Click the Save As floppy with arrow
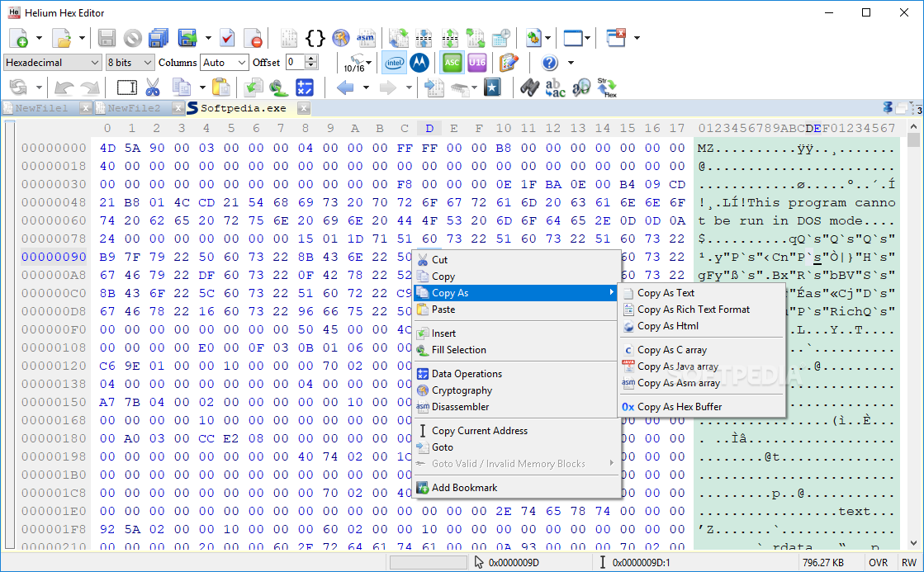 click(x=187, y=38)
